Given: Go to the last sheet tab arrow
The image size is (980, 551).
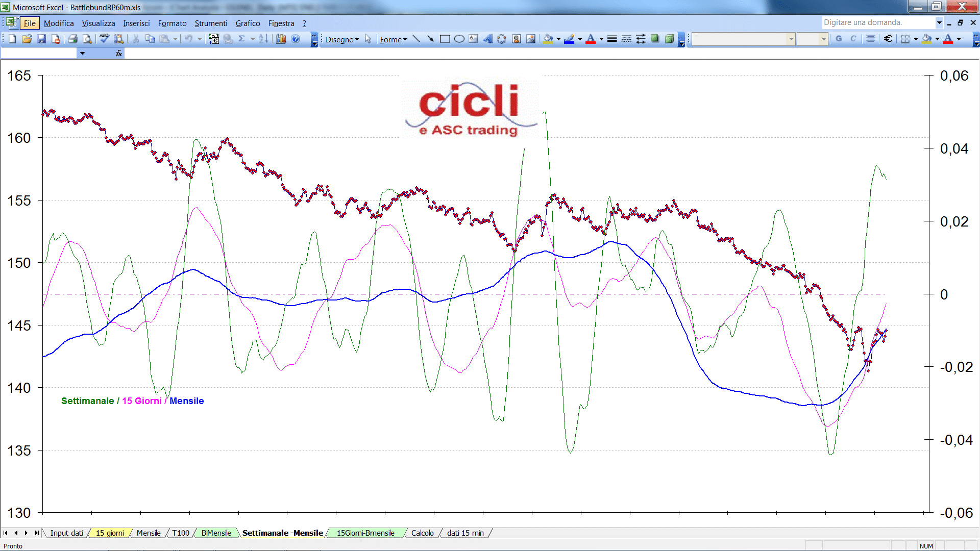Looking at the screenshot, I should point(36,533).
